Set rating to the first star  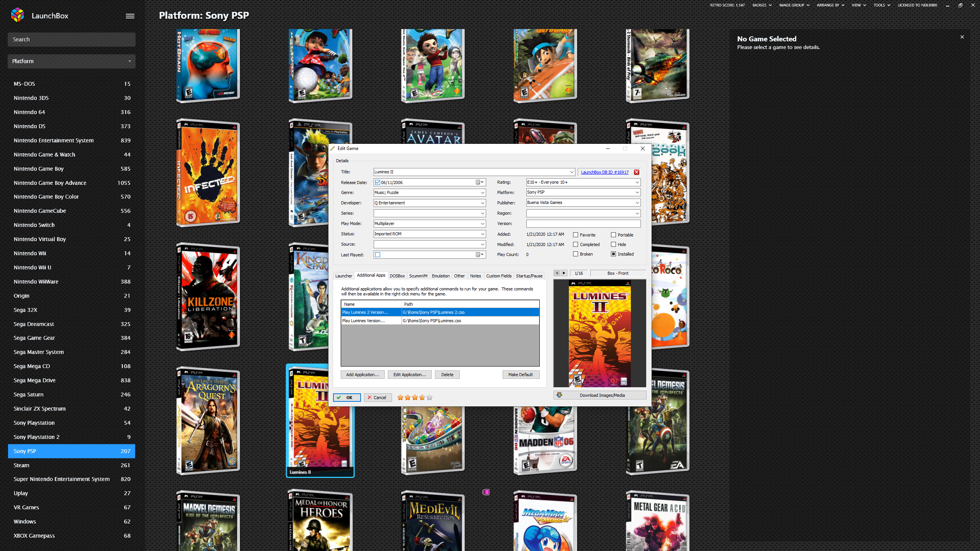click(400, 398)
